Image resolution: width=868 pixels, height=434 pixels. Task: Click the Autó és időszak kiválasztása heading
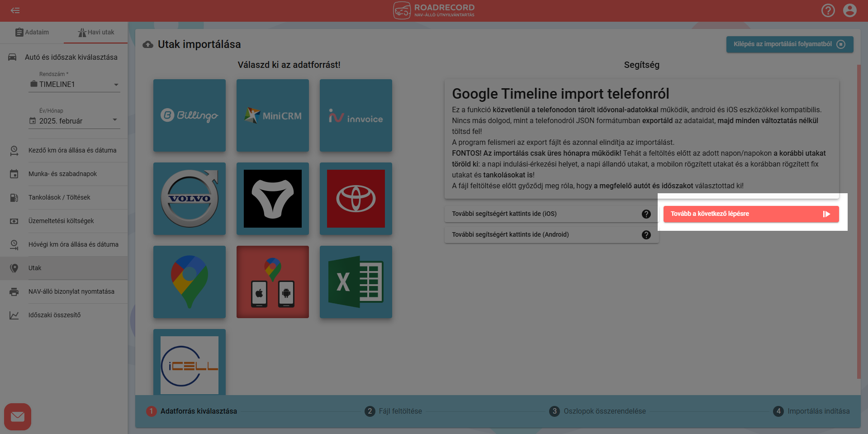pos(71,57)
